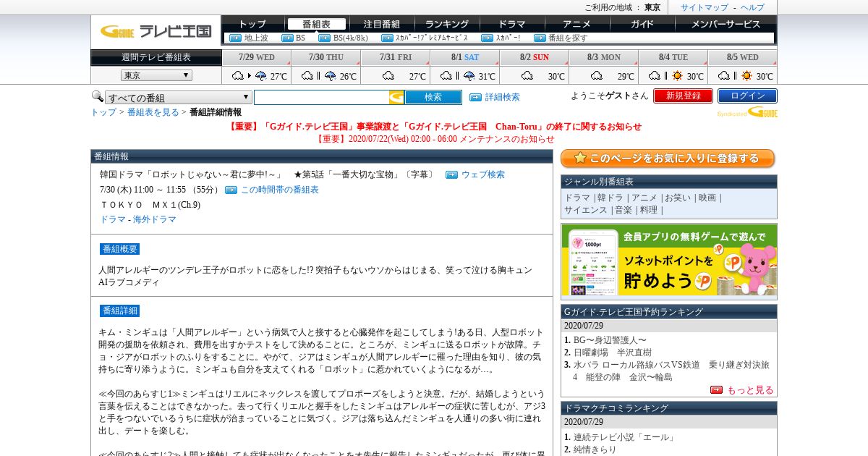Open the ガイド menu tab
Viewport: 868px width, 456px height.
coord(642,24)
